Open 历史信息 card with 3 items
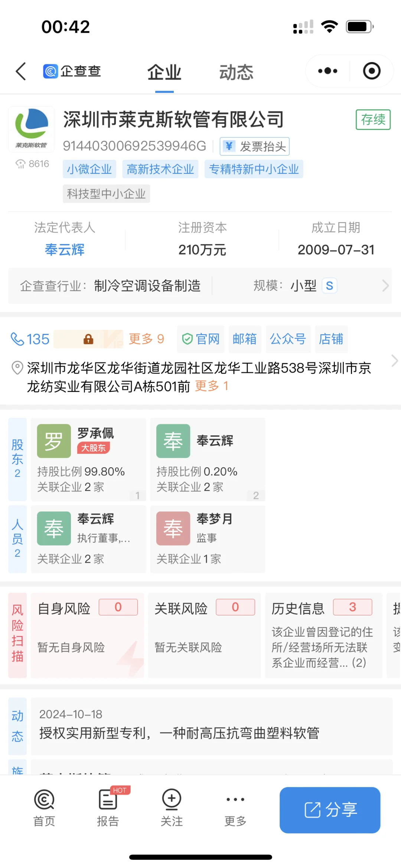The image size is (401, 868). 324,635
